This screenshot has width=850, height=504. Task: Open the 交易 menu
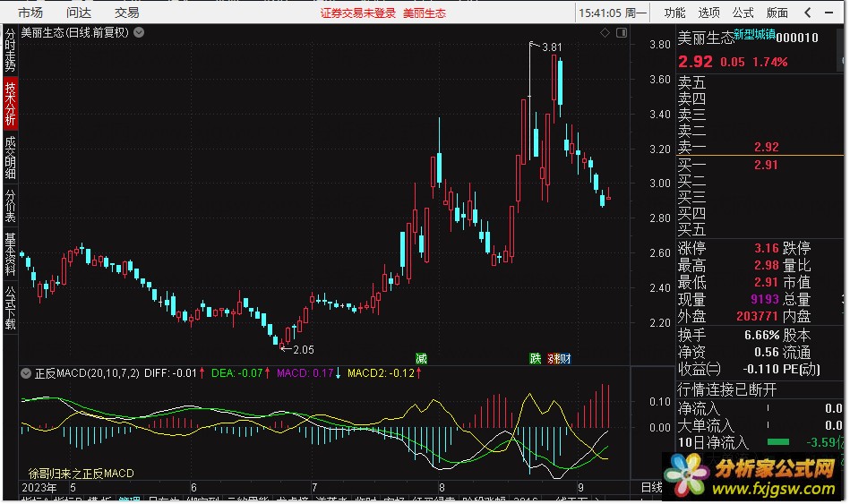[127, 13]
